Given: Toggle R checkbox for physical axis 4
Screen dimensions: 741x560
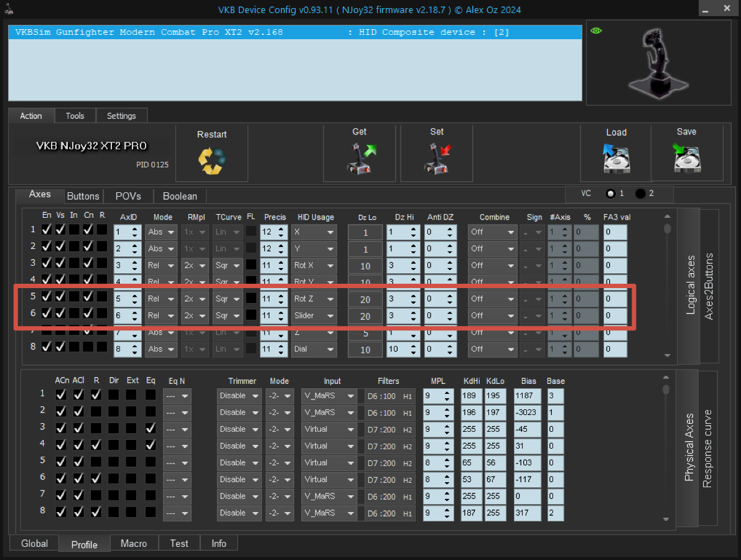Looking at the screenshot, I should (96, 445).
